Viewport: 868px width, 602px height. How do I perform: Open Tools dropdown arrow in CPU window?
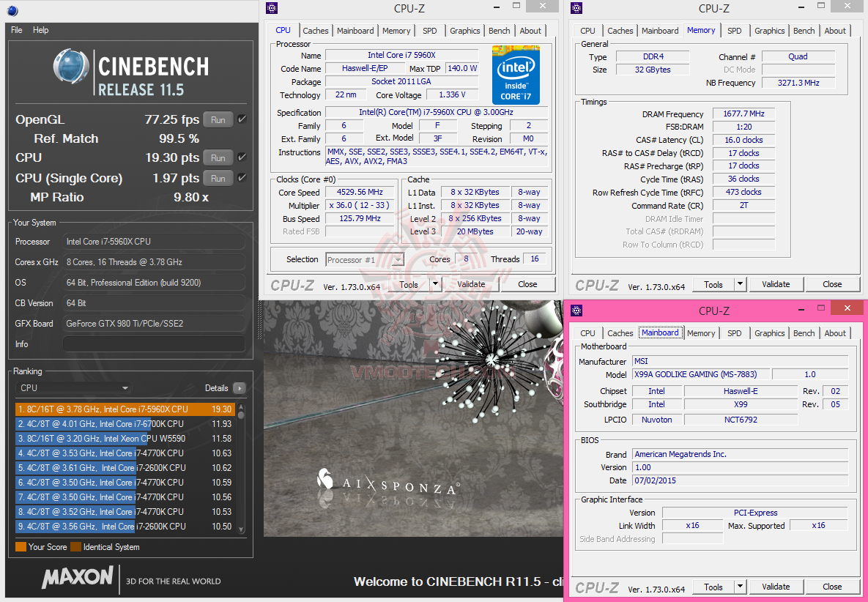435,284
